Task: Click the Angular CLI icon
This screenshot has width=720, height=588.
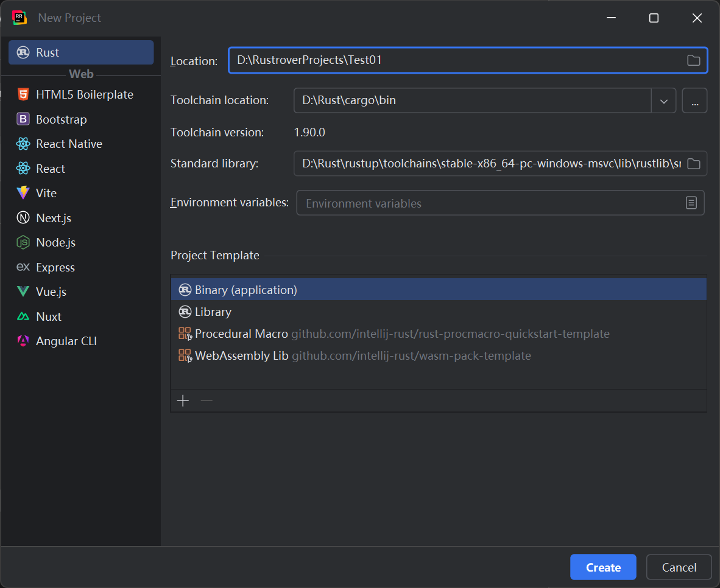Action: pos(23,341)
